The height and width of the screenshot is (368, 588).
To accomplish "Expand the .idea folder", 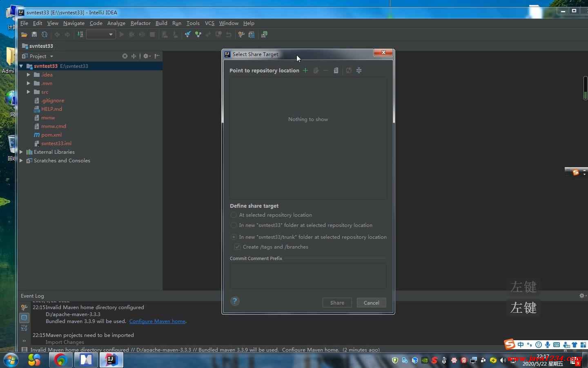I will click(29, 75).
